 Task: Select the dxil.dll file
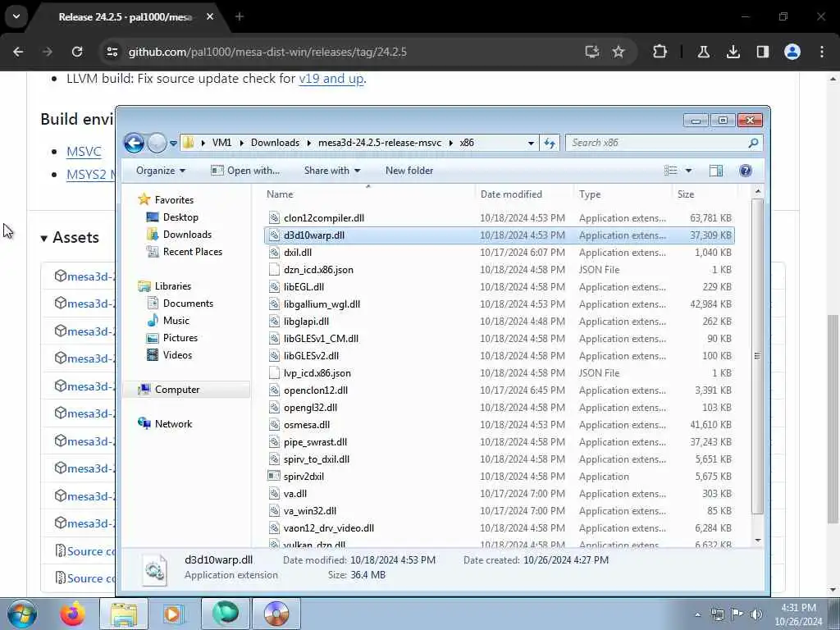298,253
